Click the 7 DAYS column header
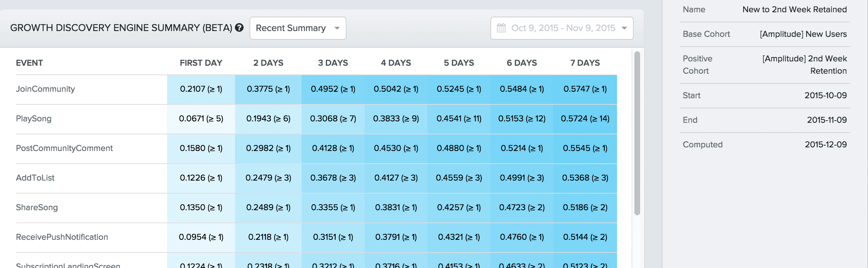This screenshot has height=268, width=868. (x=585, y=63)
